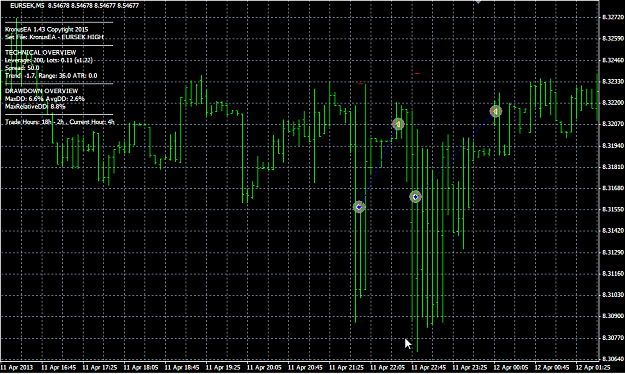Select the DRAWDOWN OVERVIEW heading
This screenshot has height=374, width=625.
pos(41,91)
